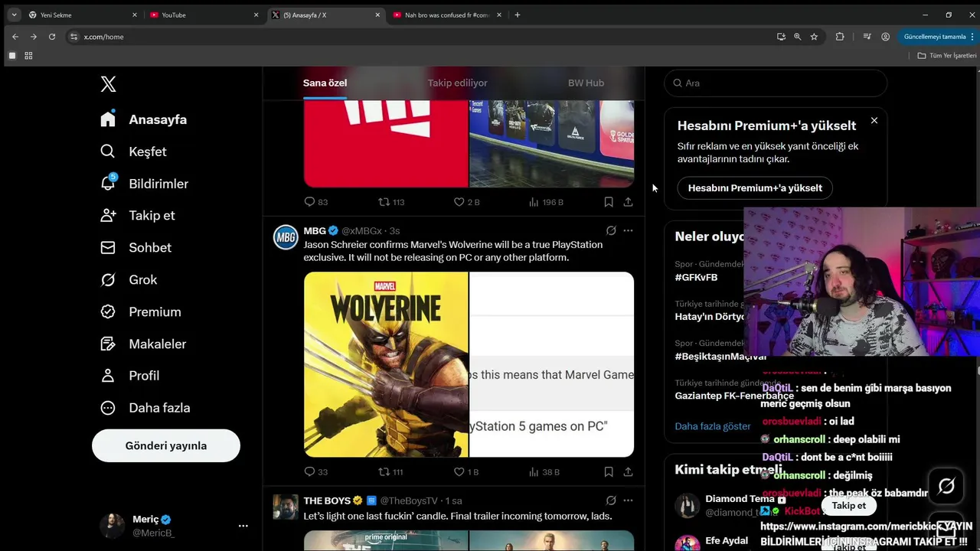
Task: Bookmark this page with the star icon
Action: pos(814,37)
